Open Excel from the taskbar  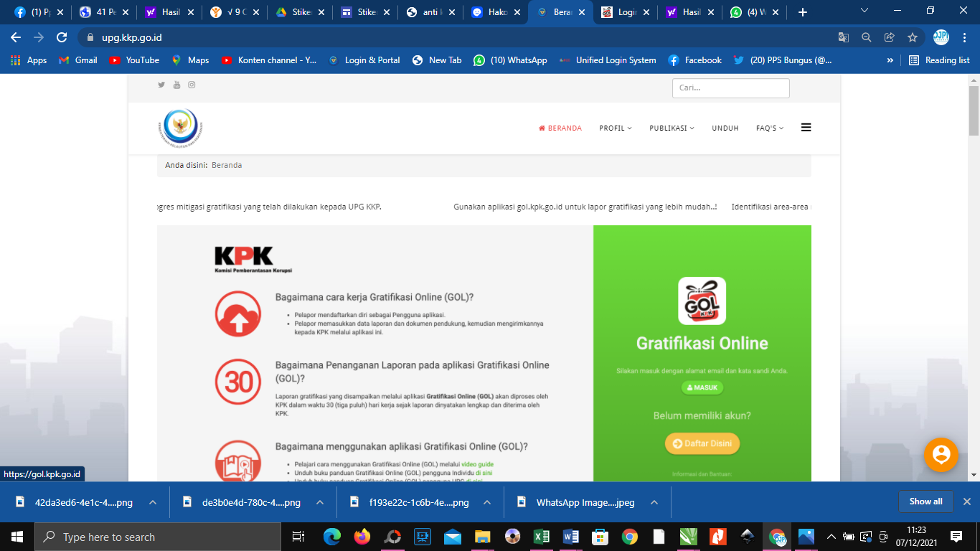pos(541,537)
